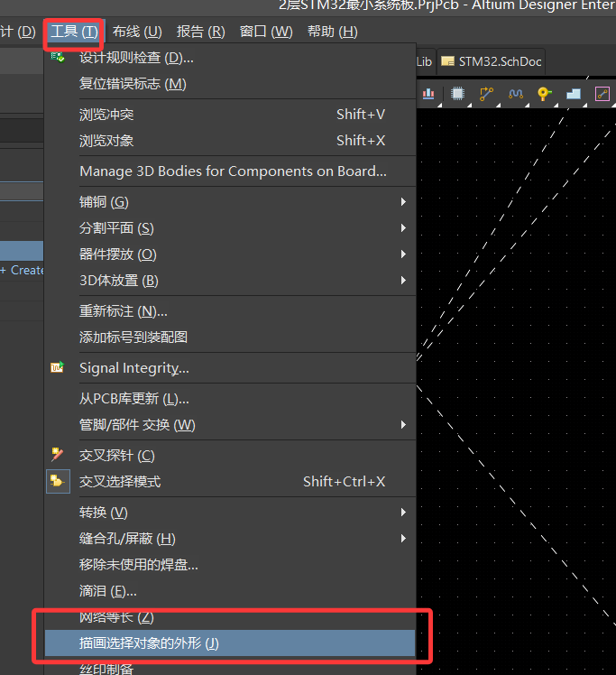616x675 pixels.
Task: Expand the 分割平面 (S) submenu
Action: click(x=230, y=228)
